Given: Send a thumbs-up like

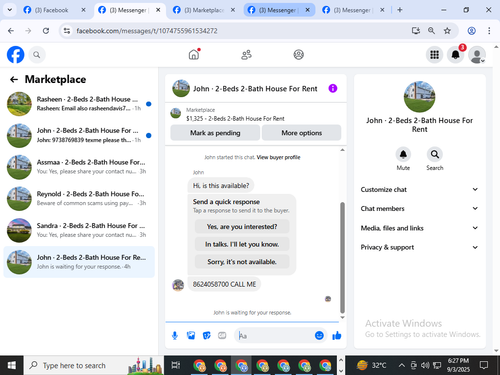Looking at the screenshot, I should [337, 335].
